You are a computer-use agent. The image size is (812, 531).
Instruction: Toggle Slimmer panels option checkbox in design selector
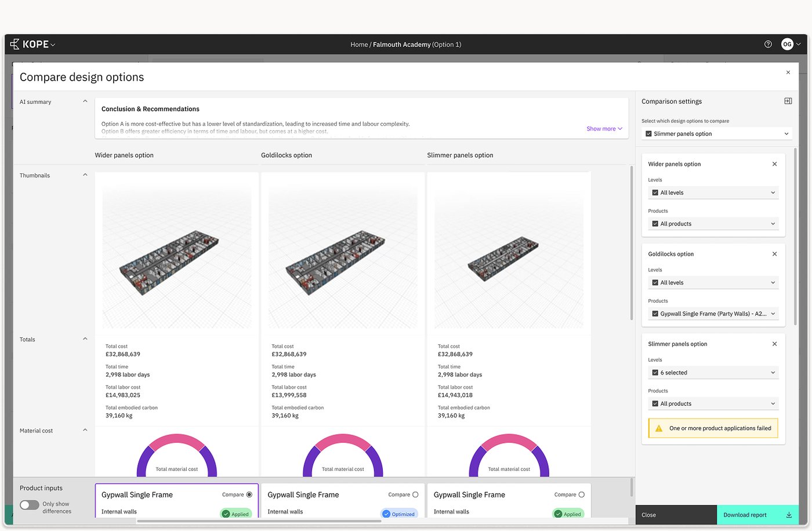648,134
